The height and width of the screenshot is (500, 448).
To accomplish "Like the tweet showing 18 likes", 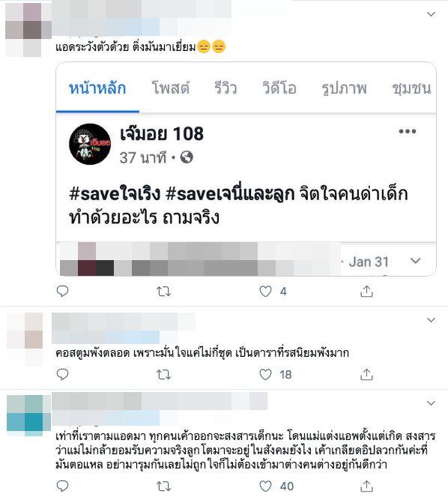I will point(265,374).
